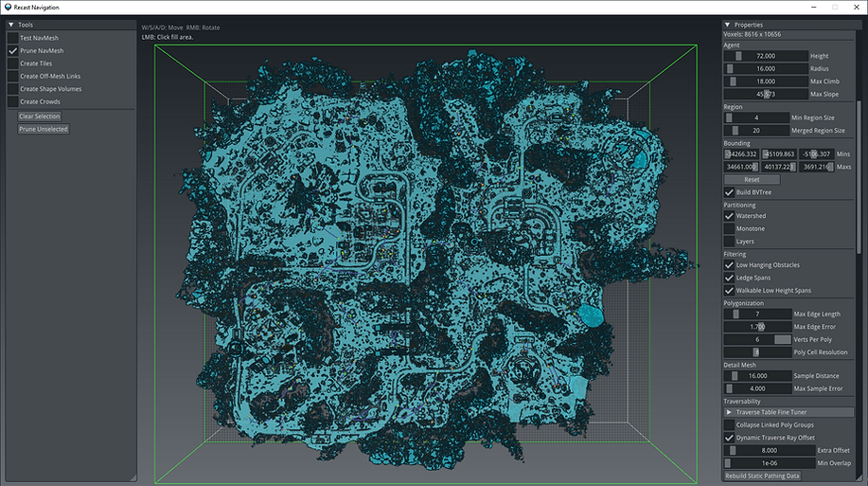Click the first Mins bounding value field

point(741,154)
